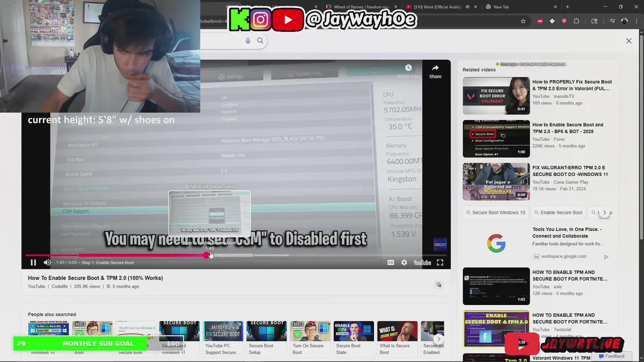
Task: Open the video player settings gear
Action: coord(404,262)
